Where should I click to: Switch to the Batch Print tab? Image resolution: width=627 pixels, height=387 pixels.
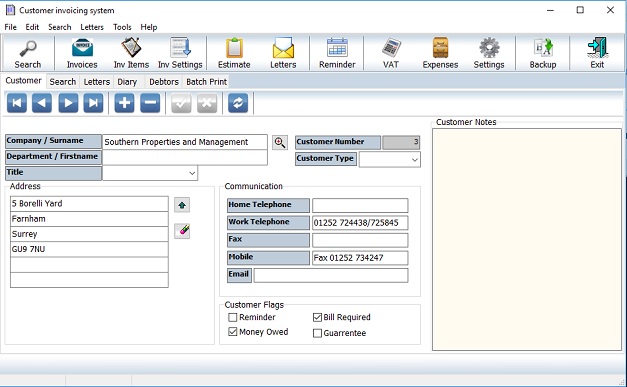tap(206, 82)
